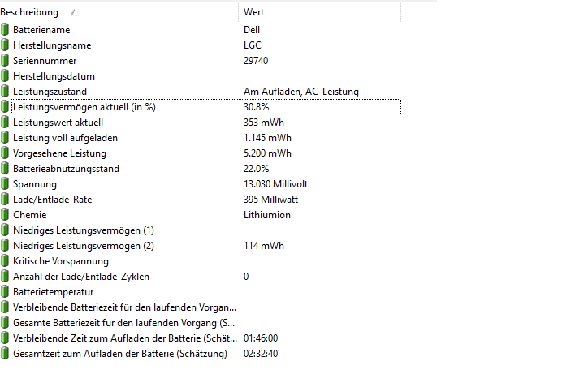The width and height of the screenshot is (588, 387).
Task: Click the battery icon beside Chemie
Action: [x=5, y=215]
